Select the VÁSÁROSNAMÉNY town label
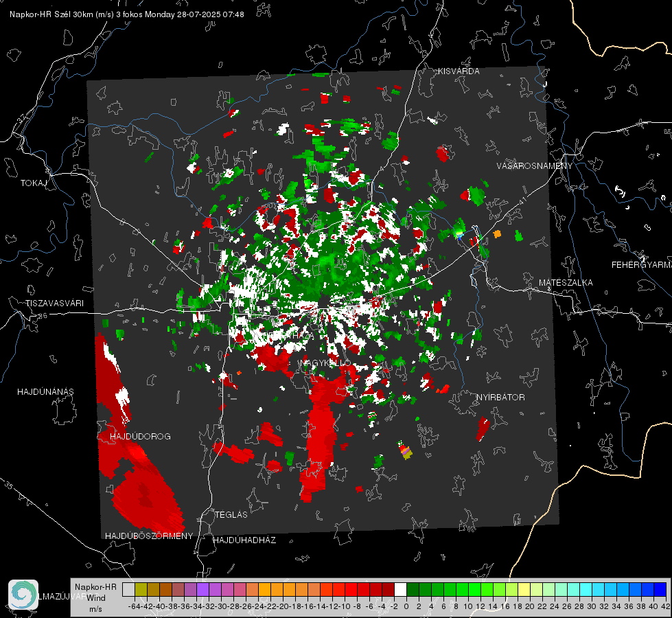The image size is (672, 618). click(x=535, y=166)
